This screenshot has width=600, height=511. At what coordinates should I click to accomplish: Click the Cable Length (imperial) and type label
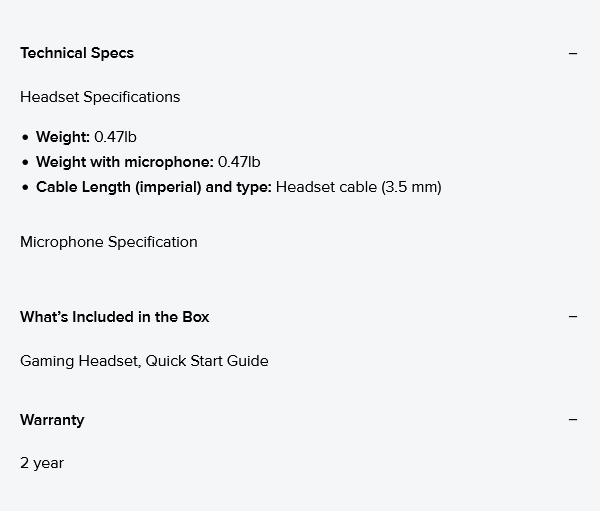coord(154,187)
